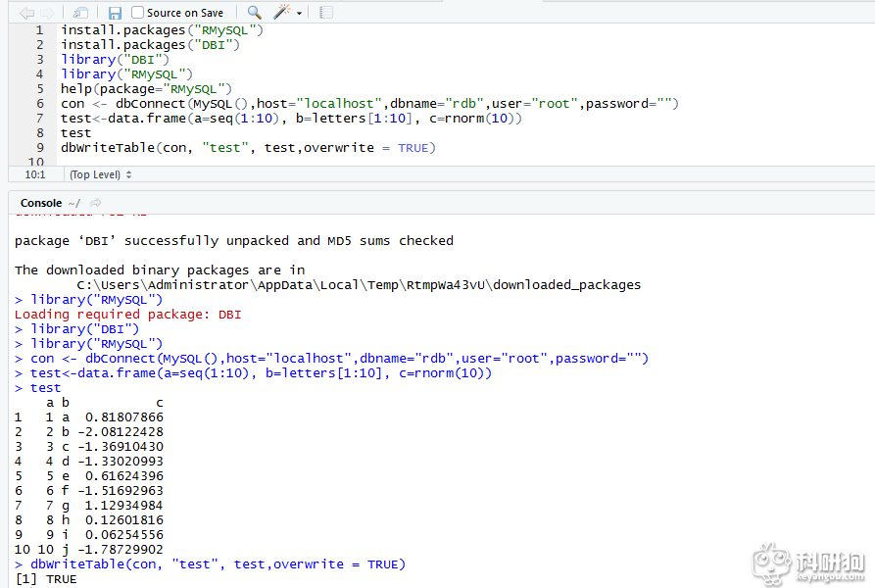Click 'package DBI successfully unpacked' console line
Viewport: 875px width, 588px height.
pyautogui.click(x=234, y=241)
